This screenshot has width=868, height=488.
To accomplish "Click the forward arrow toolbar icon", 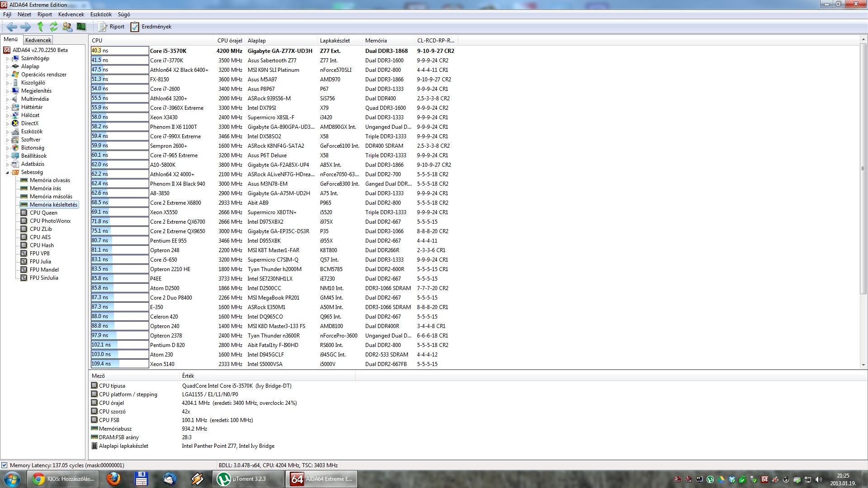I will (26, 27).
